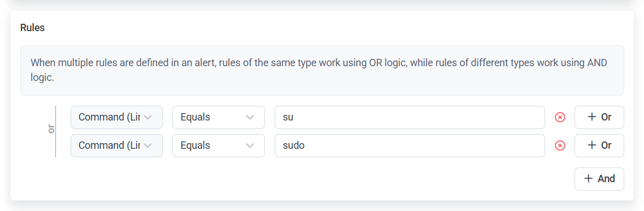Viewport: 644px width, 211px height.
Task: Click the plus icon in the And button
Action: click(x=589, y=179)
